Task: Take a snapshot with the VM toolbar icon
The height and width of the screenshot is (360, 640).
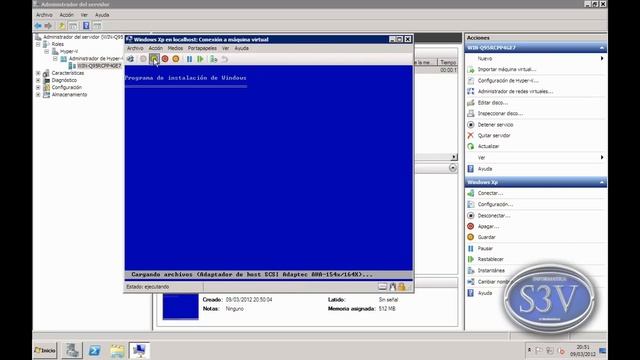Action: pyautogui.click(x=213, y=59)
